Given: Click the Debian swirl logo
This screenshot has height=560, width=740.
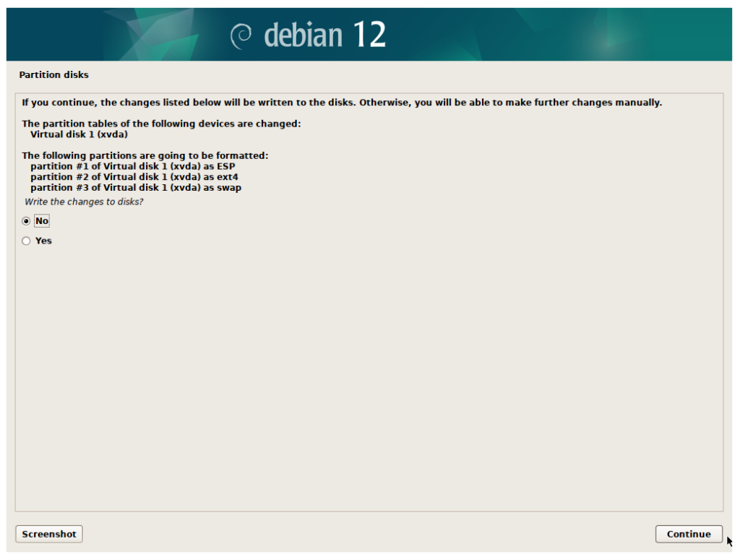Looking at the screenshot, I should pos(241,35).
